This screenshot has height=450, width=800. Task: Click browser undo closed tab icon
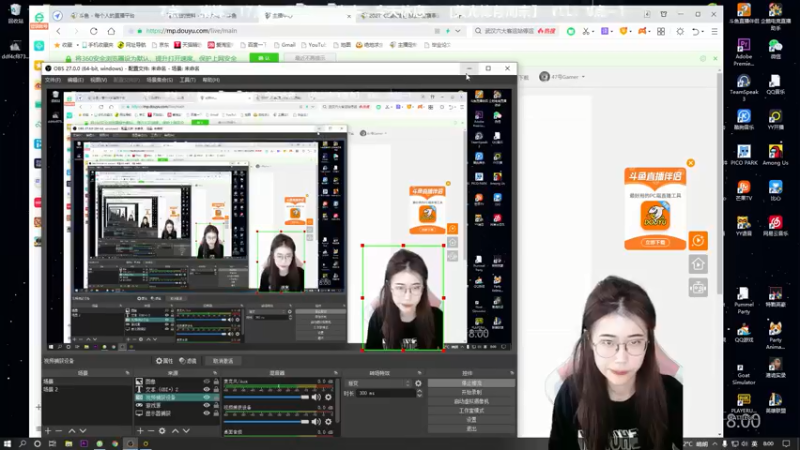click(695, 31)
